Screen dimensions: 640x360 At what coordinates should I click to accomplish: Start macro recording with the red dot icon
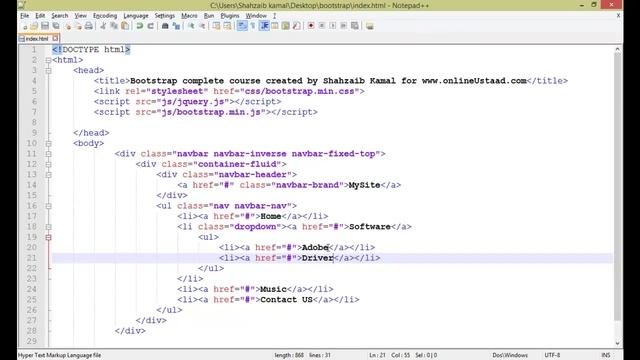coord(311,26)
